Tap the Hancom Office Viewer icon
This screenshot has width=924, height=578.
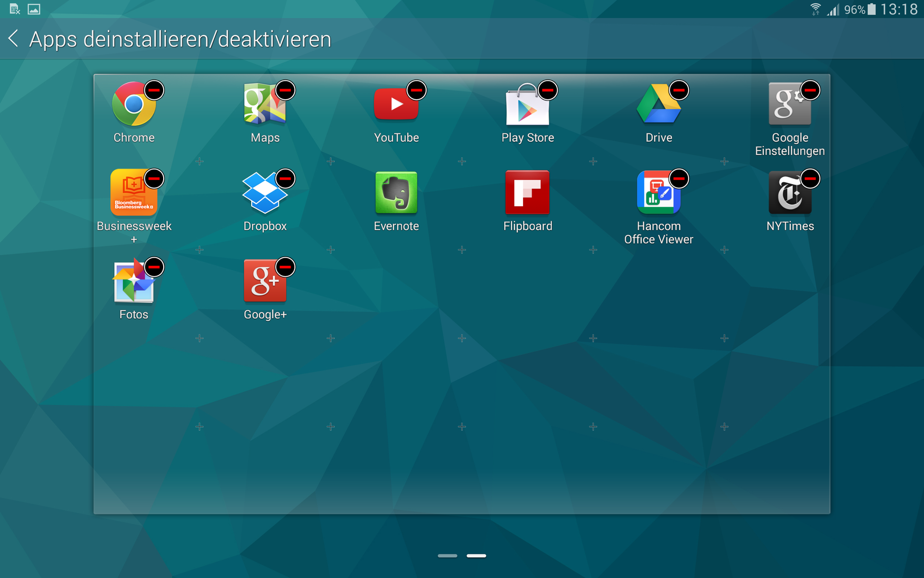pyautogui.click(x=658, y=192)
